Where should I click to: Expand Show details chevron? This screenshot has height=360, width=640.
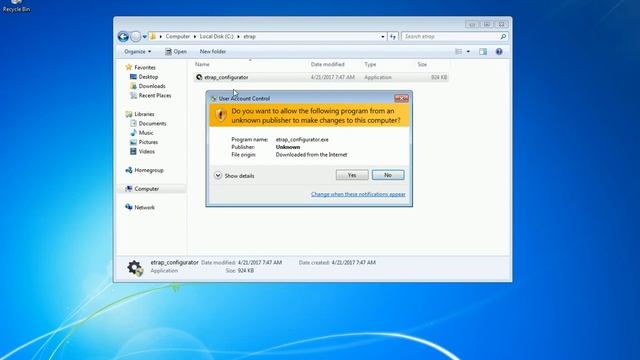(x=218, y=176)
